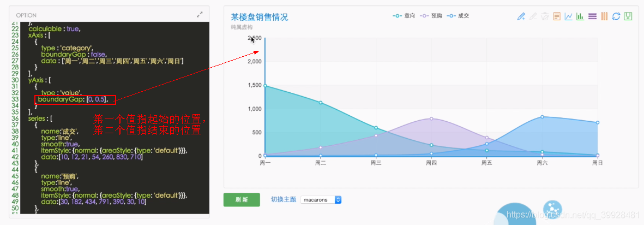Click code line 'calculable : true,'

point(55,29)
